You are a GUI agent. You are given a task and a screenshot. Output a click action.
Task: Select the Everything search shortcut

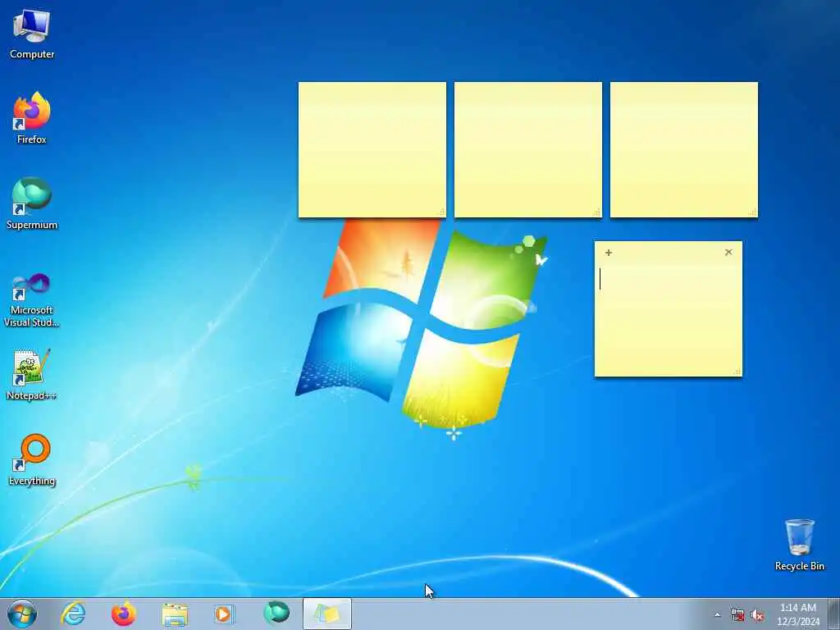click(32, 460)
